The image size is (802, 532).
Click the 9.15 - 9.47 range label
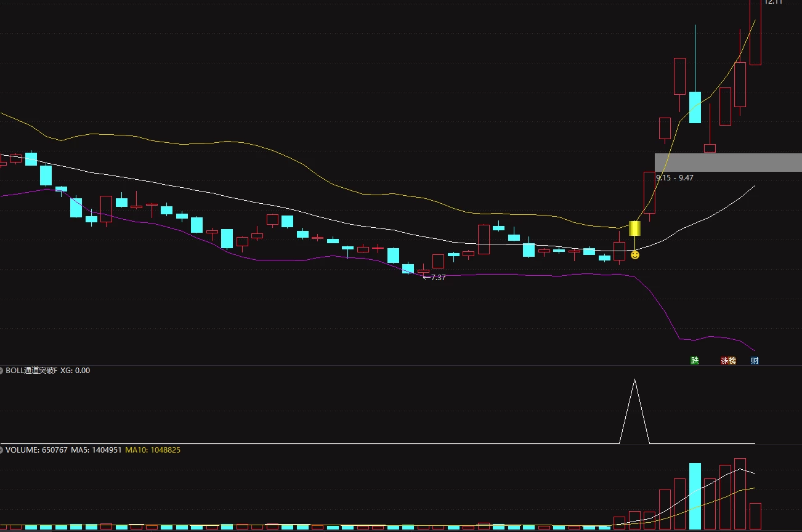tap(675, 177)
